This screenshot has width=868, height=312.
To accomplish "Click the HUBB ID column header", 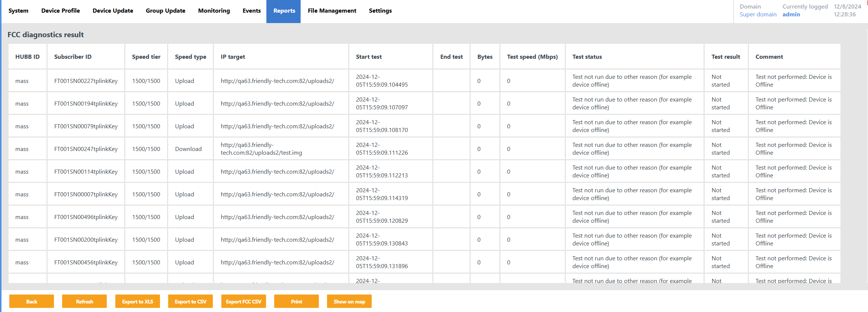I will click(28, 57).
